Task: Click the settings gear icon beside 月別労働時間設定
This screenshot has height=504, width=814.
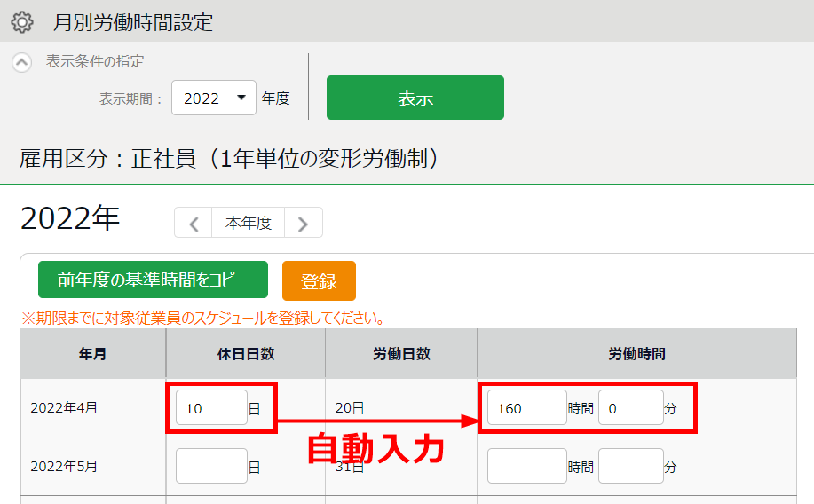Action: 22,22
